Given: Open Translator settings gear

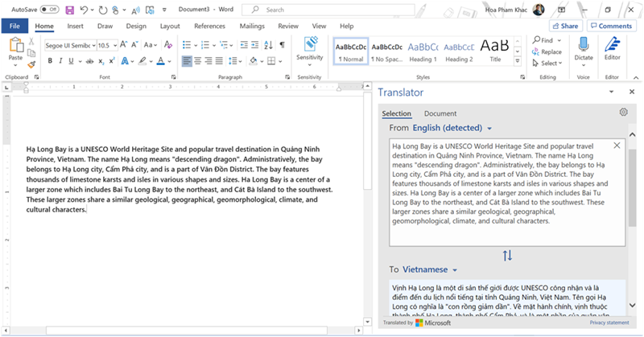Looking at the screenshot, I should tap(623, 113).
